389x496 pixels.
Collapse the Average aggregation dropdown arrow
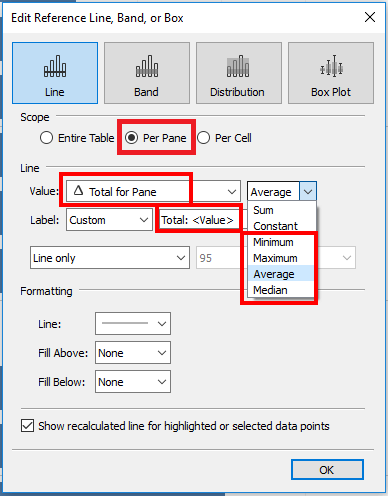pyautogui.click(x=308, y=192)
